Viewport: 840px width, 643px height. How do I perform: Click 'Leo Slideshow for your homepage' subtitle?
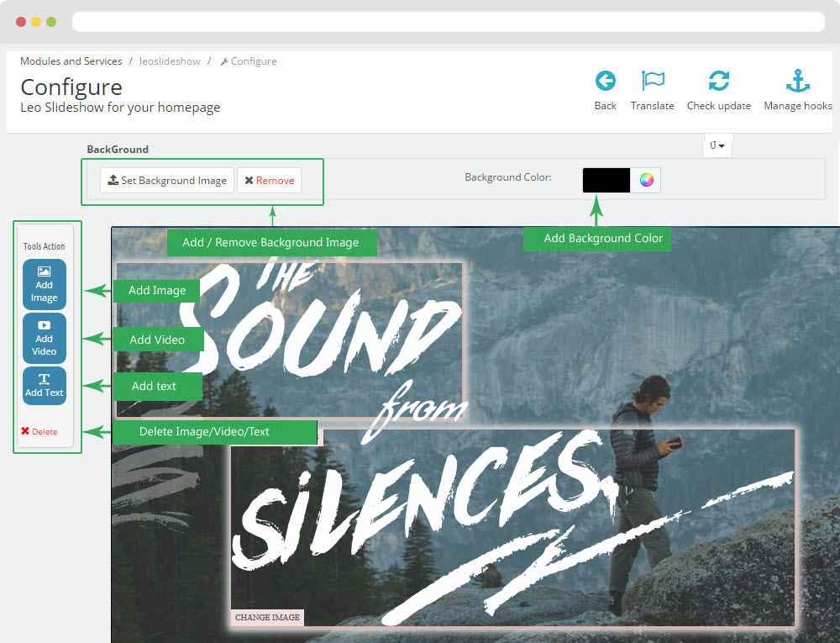pos(120,108)
